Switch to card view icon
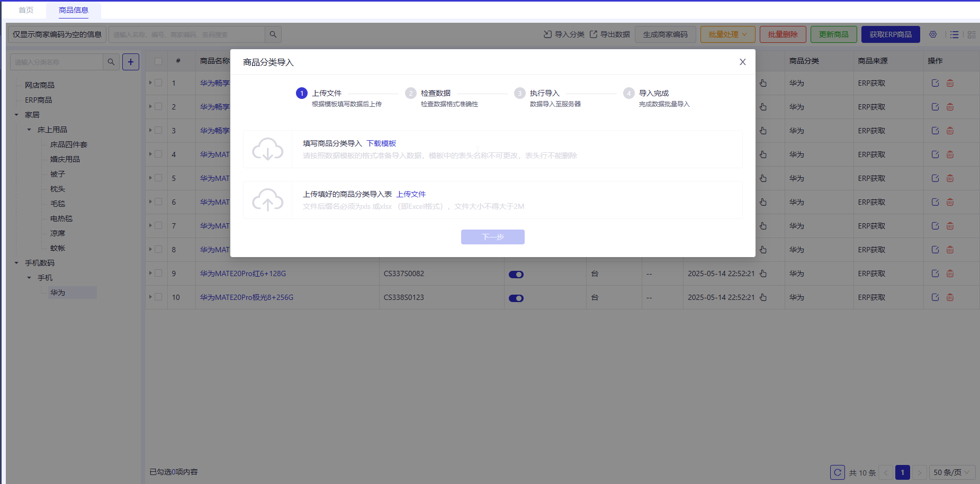The height and width of the screenshot is (484, 980). coord(972,34)
